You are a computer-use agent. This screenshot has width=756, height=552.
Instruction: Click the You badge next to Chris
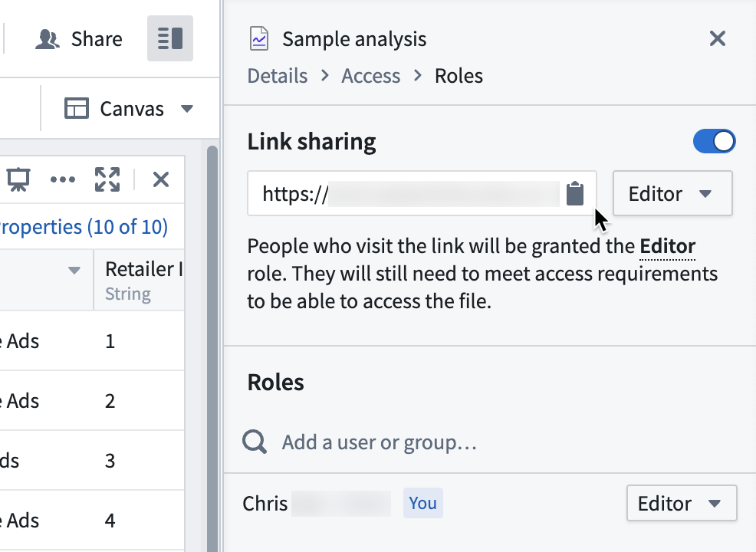[422, 503]
